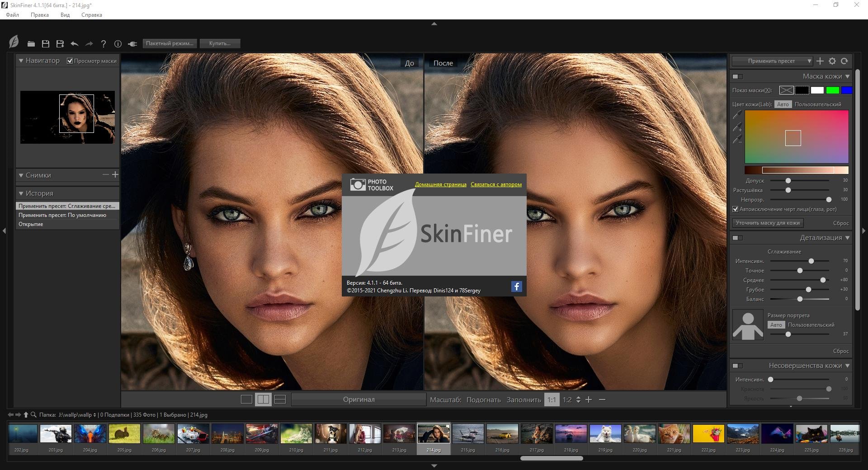Add a new preset with plus icon
This screenshot has width=868, height=470.
(820, 61)
